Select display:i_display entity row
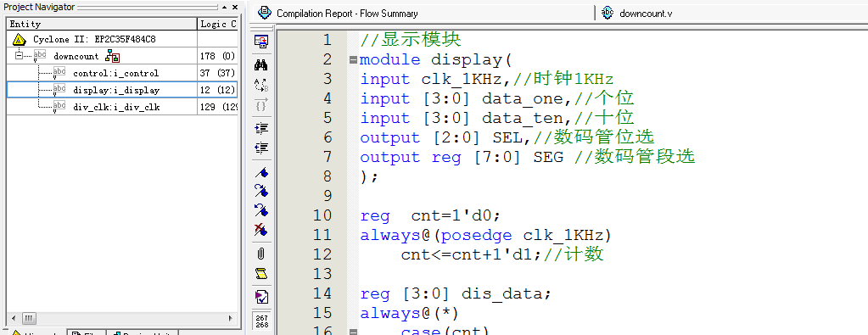The width and height of the screenshot is (868, 335). [122, 90]
